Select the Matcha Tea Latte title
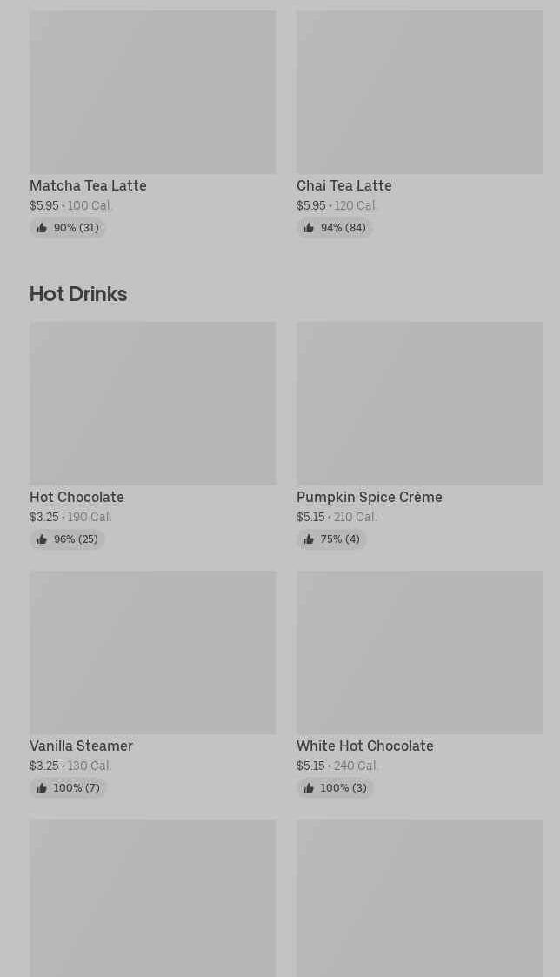The width and height of the screenshot is (560, 977). click(89, 185)
